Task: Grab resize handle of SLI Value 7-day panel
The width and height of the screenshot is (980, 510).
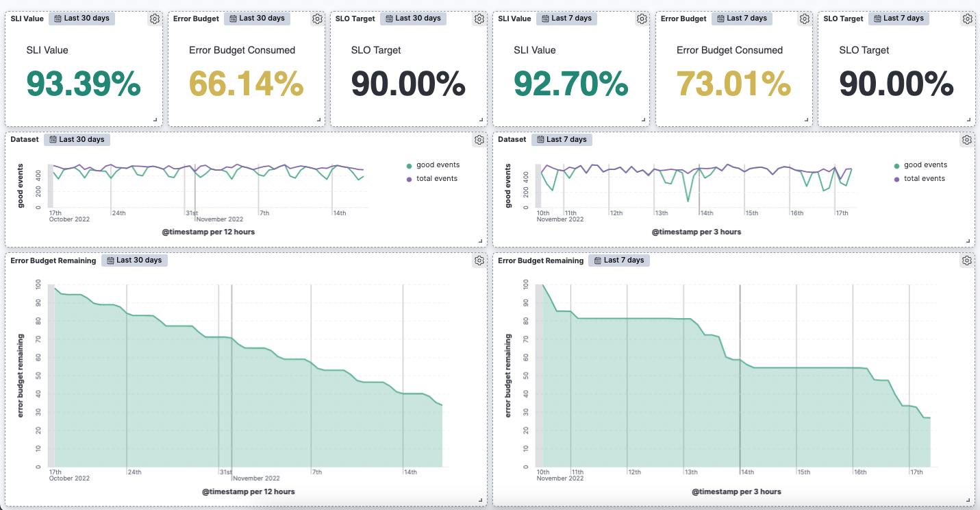Action: [x=643, y=120]
